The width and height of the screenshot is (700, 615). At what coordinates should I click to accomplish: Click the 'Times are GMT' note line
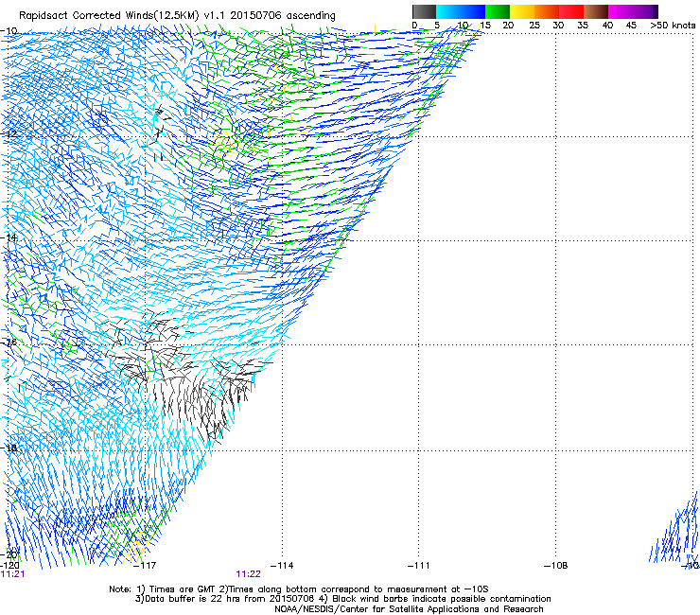[299, 589]
